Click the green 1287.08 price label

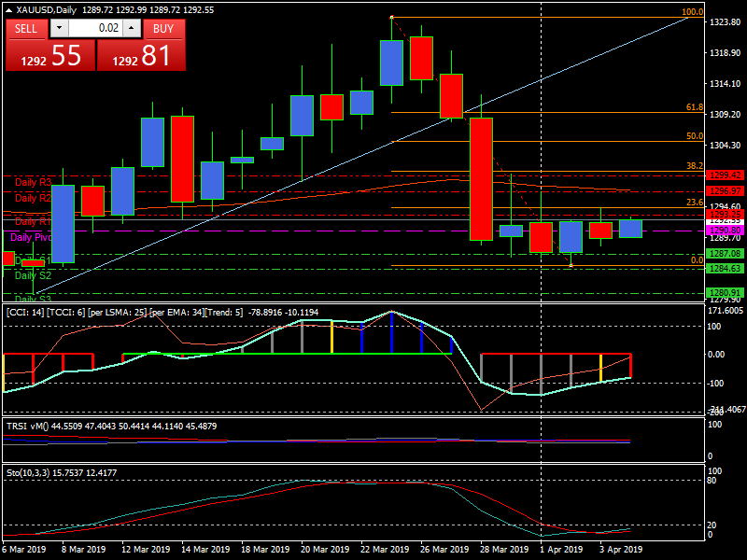point(725,253)
